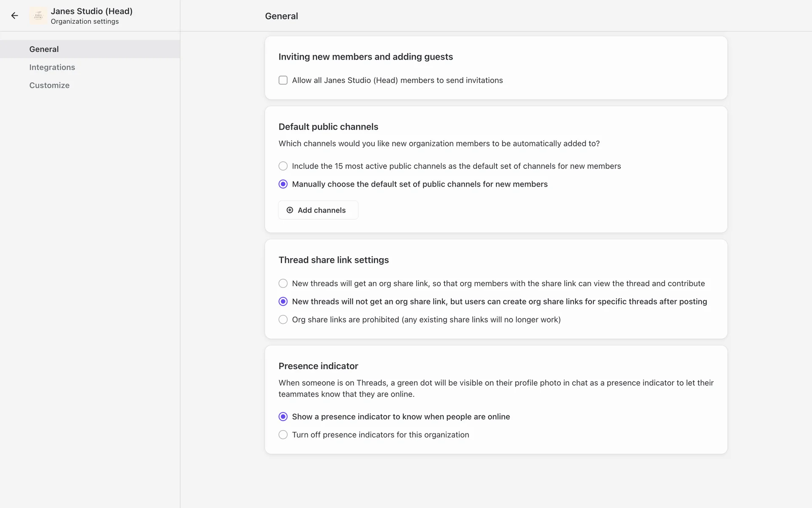Open the General settings tab

pos(44,49)
